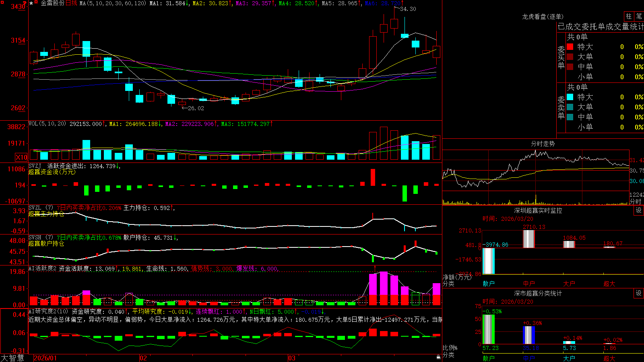This screenshot has width=644, height=362.
Task: Click the SVZJ indicator label
Action: pyautogui.click(x=35, y=166)
